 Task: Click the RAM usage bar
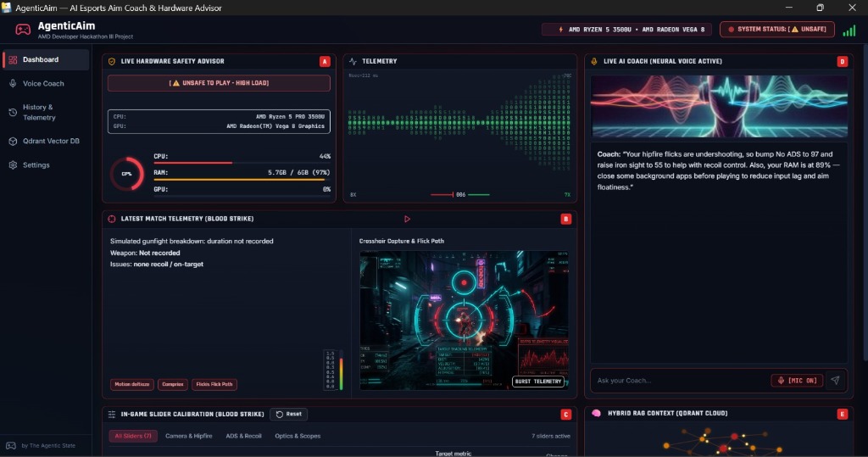tap(242, 180)
